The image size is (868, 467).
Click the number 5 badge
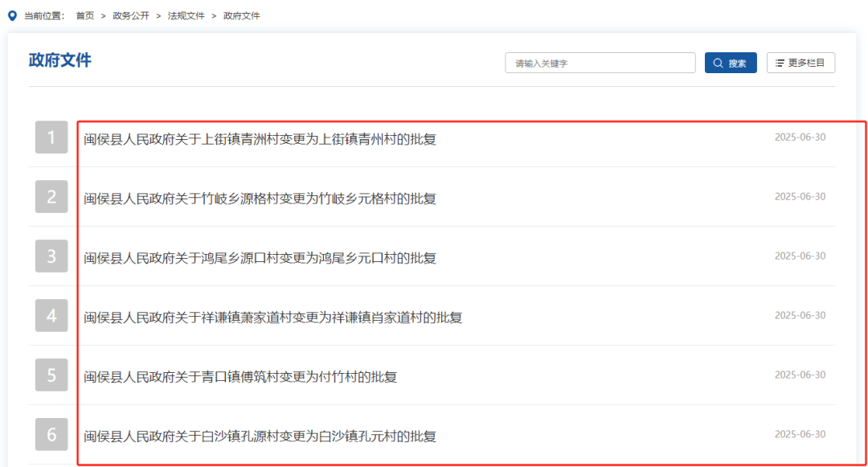coord(51,375)
